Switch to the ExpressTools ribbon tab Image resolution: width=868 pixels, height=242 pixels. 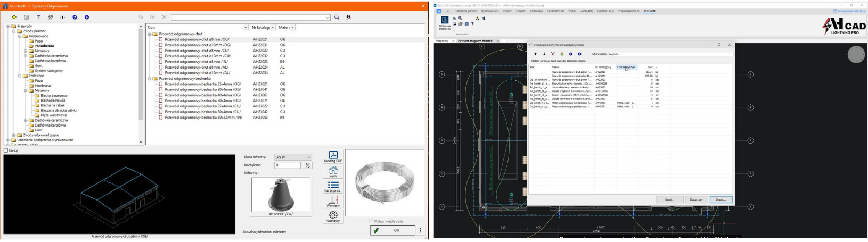pyautogui.click(x=605, y=11)
